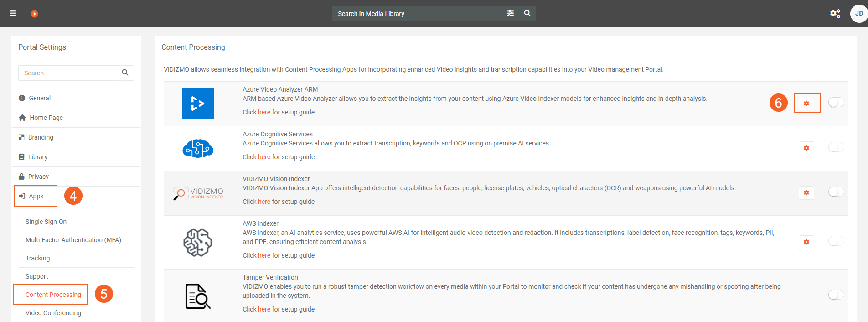Expand the Branding settings section
This screenshot has width=868, height=322.
41,137
